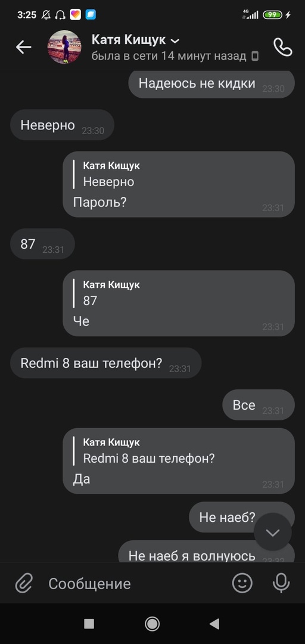
Task: Tap the Android back triangle button
Action: point(214,624)
